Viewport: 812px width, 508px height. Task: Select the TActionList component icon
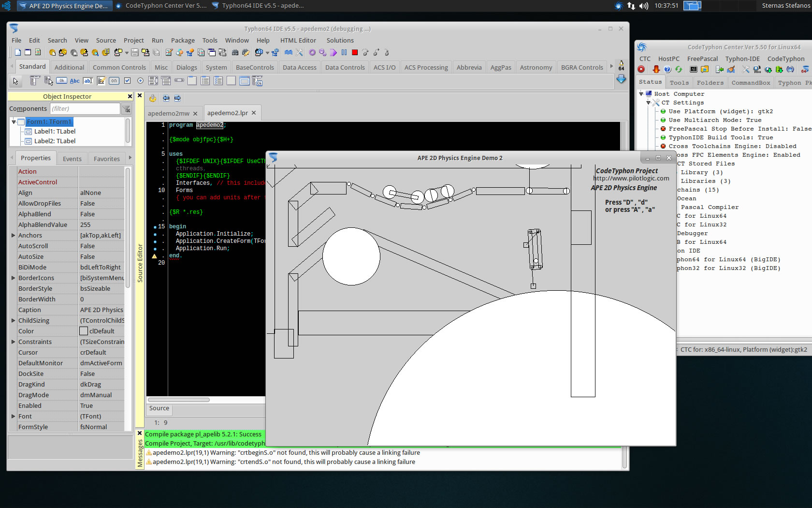257,81
